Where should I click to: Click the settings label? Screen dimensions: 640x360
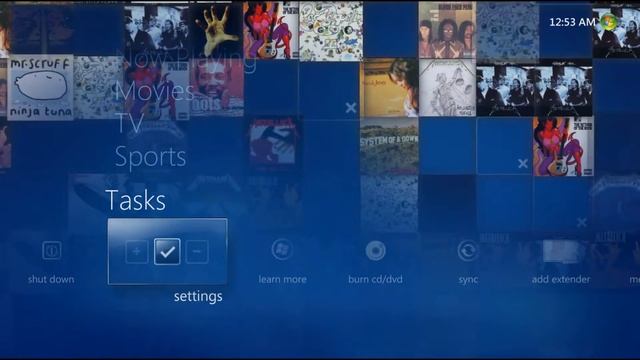tap(198, 296)
